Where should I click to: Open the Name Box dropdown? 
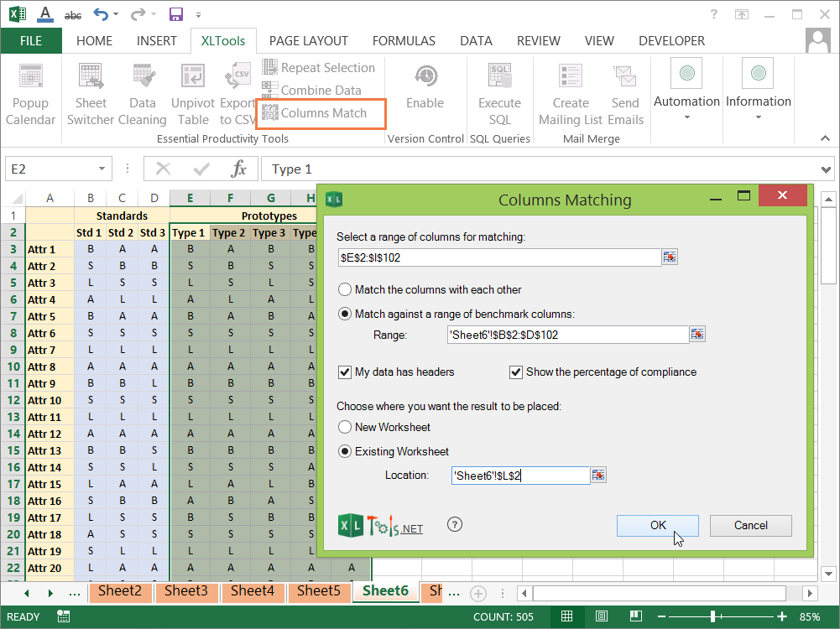(101, 168)
